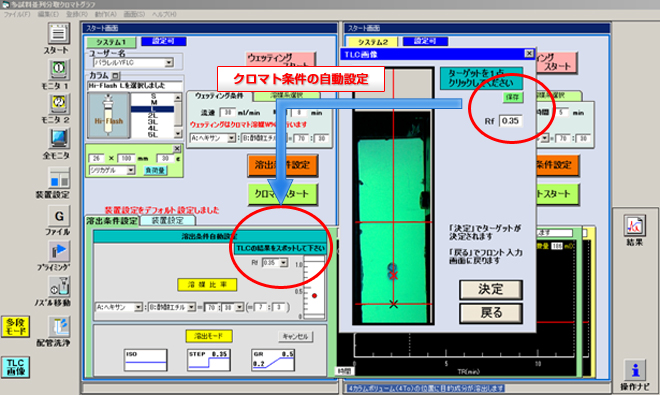
Task: Open the TLC画像 sidebar button
Action: click(x=16, y=367)
